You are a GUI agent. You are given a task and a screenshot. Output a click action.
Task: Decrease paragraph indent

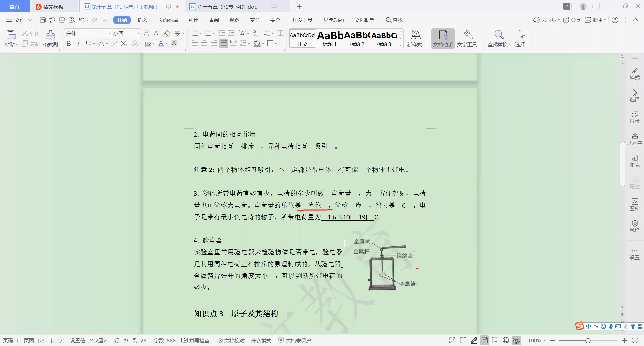pyautogui.click(x=222, y=33)
